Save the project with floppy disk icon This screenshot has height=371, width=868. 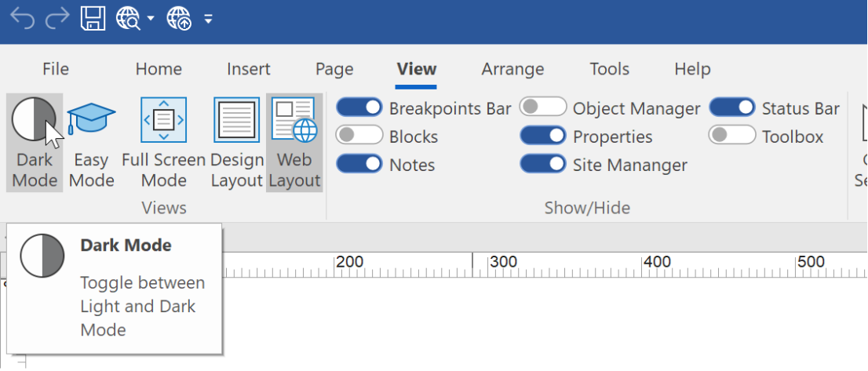point(93,19)
